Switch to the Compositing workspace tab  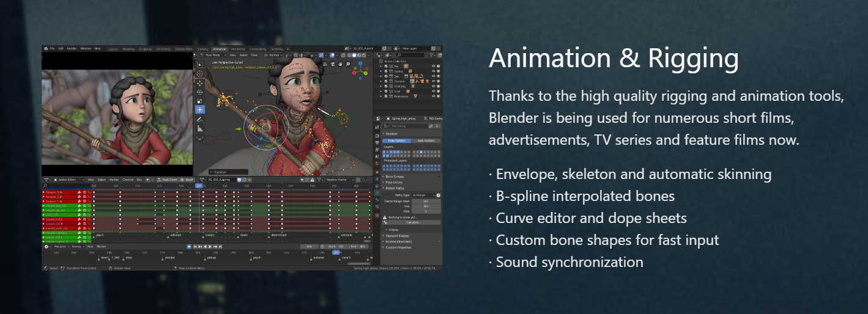tap(258, 49)
